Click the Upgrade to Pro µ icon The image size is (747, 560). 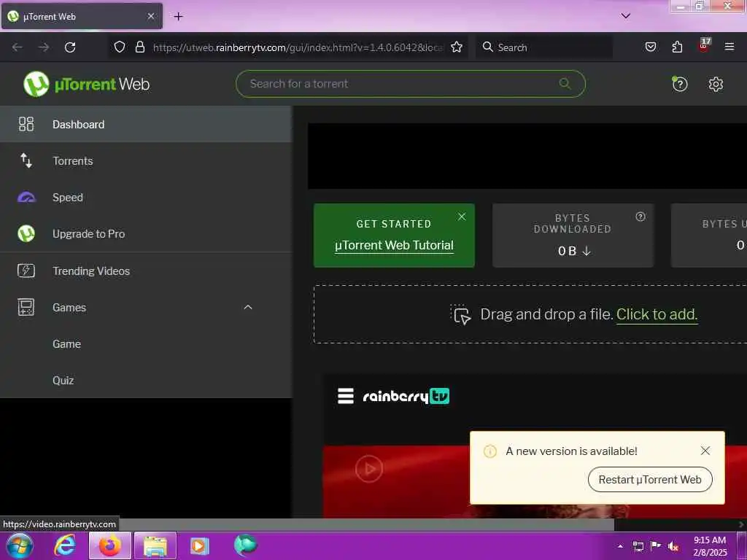[x=26, y=234]
